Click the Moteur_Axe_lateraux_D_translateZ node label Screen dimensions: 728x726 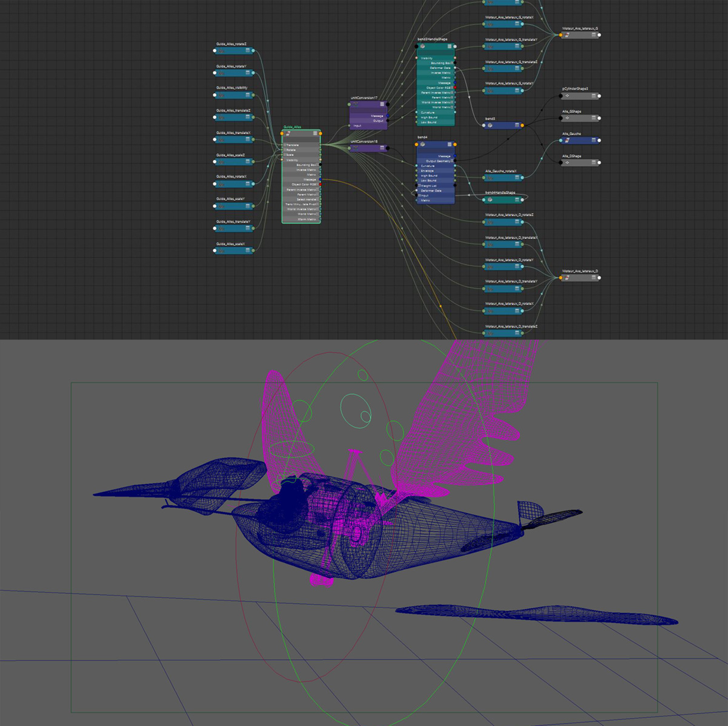[511, 327]
